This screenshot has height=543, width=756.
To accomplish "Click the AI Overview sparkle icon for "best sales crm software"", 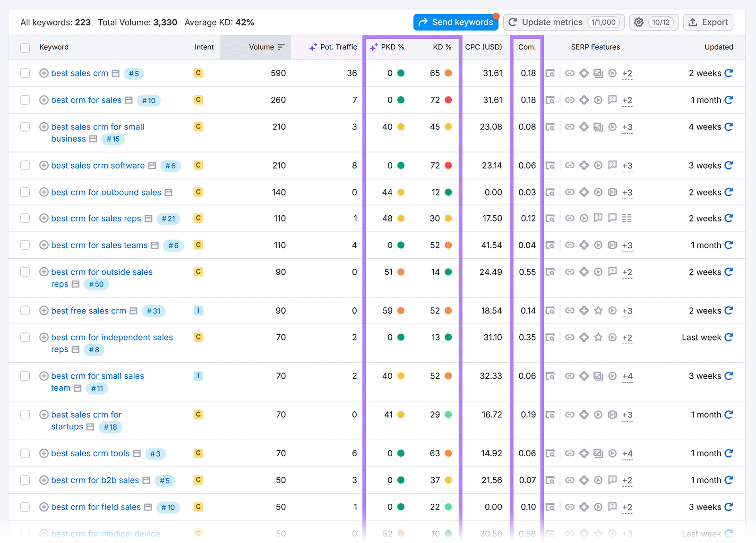I will pyautogui.click(x=584, y=165).
